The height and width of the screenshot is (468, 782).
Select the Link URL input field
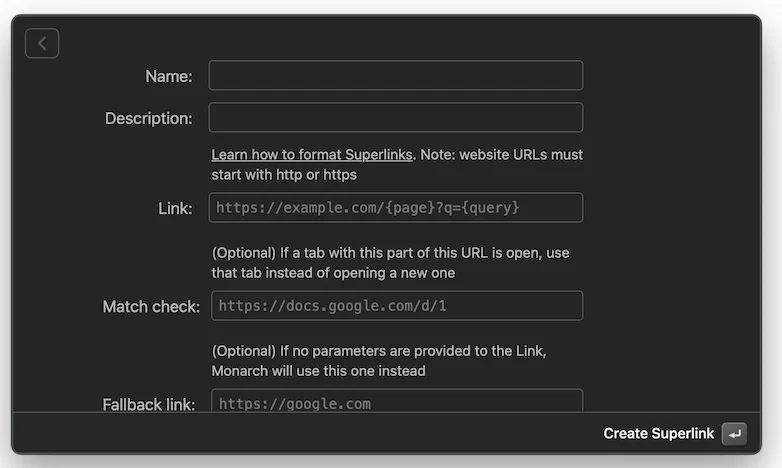395,208
